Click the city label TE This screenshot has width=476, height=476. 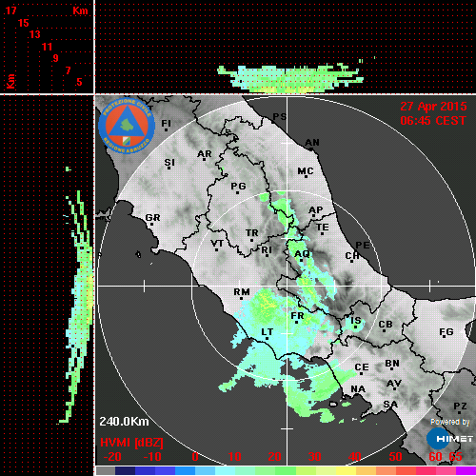[323, 228]
